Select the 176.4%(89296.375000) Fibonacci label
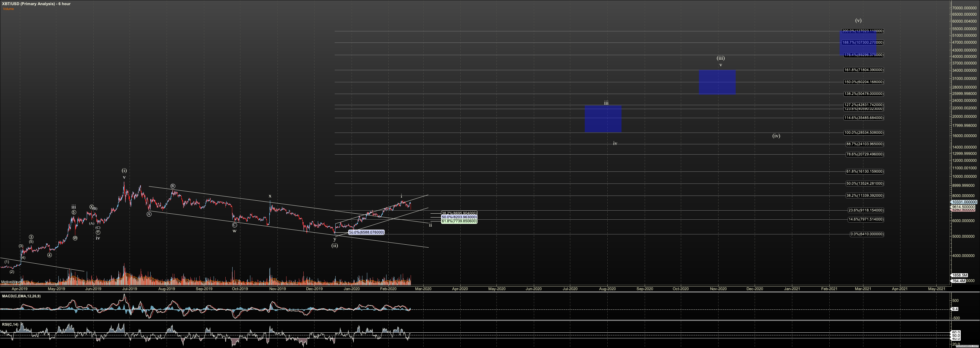Screen dimensions: 980x348 point(864,55)
